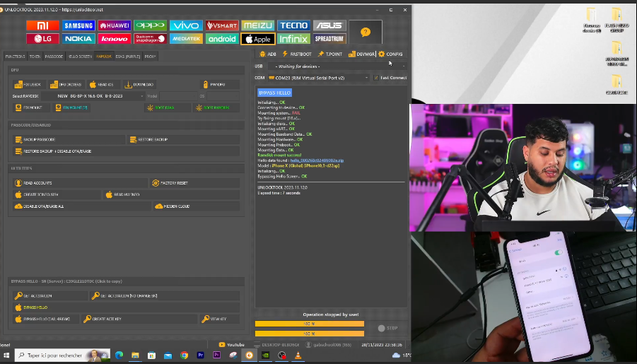Switch to the TOKEN tab
Screen dimensions: 637x364
(x=35, y=57)
